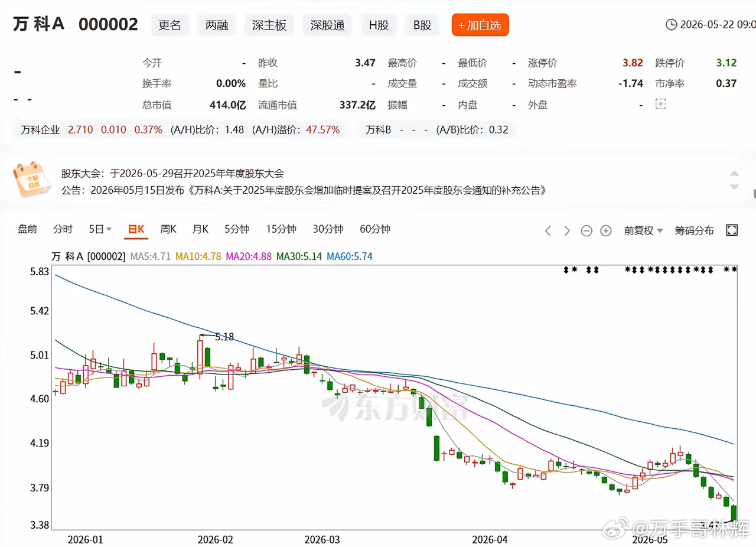
Task: Click the down arrow of the announcement scroller
Action: click(x=734, y=187)
